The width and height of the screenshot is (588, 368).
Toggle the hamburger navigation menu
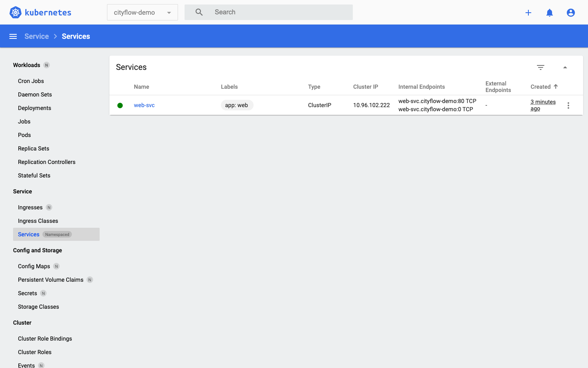click(13, 36)
